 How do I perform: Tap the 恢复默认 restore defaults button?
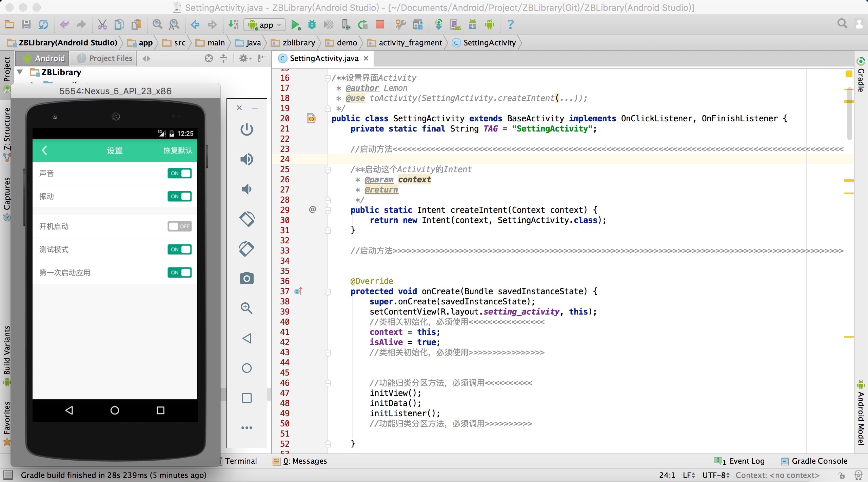click(x=178, y=150)
